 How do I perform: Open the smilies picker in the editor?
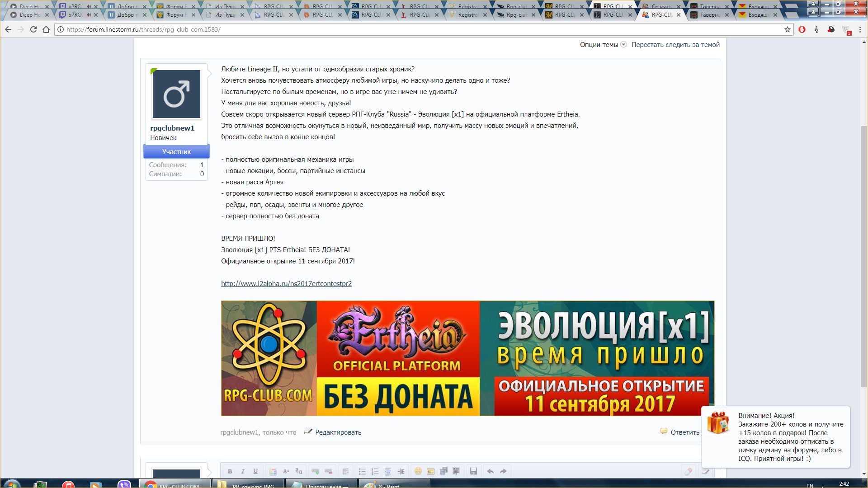coord(418,471)
